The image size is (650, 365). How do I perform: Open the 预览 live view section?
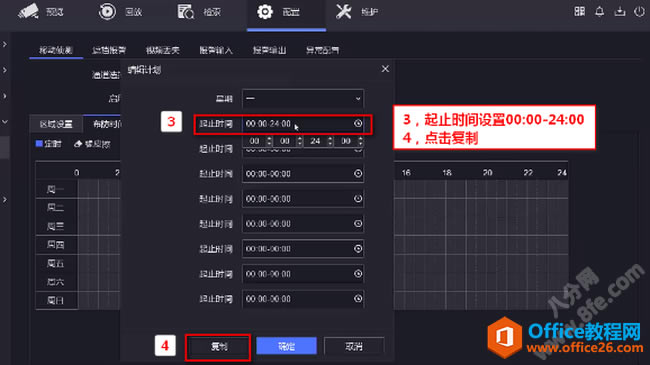41,12
